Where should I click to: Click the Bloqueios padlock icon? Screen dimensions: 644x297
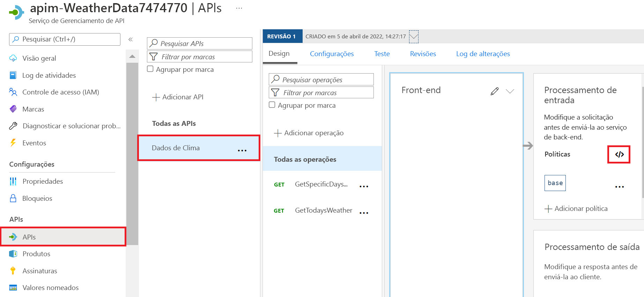click(x=13, y=198)
